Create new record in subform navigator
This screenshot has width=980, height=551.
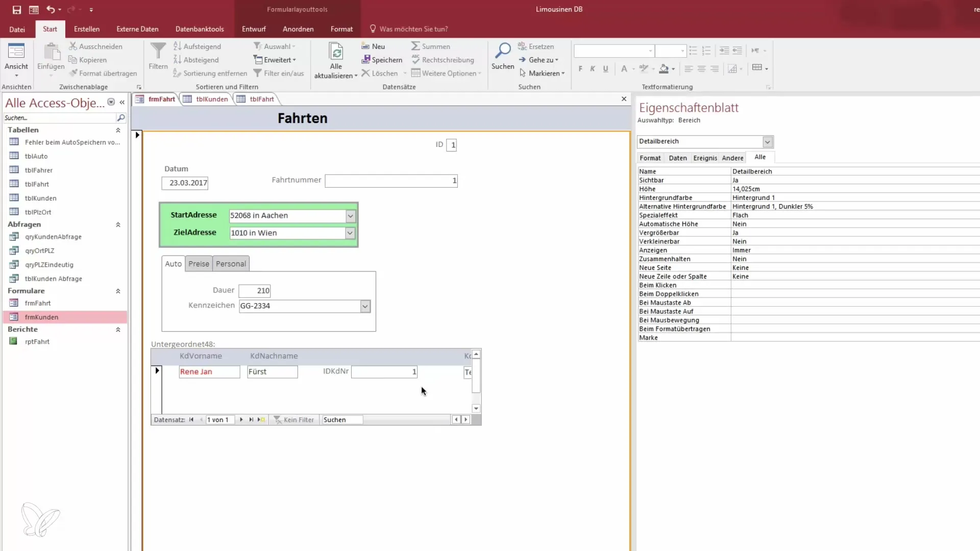point(261,420)
